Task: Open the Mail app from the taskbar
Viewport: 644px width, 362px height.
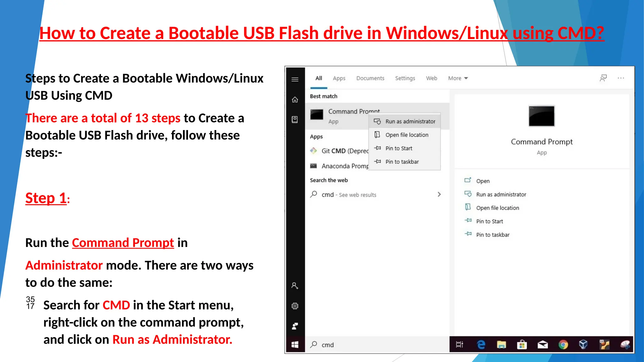Action: click(542, 345)
